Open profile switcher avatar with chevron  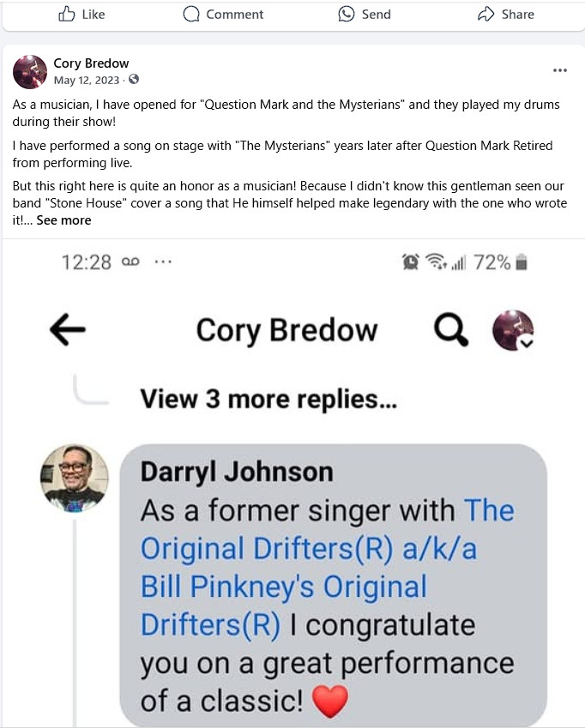[x=513, y=331]
